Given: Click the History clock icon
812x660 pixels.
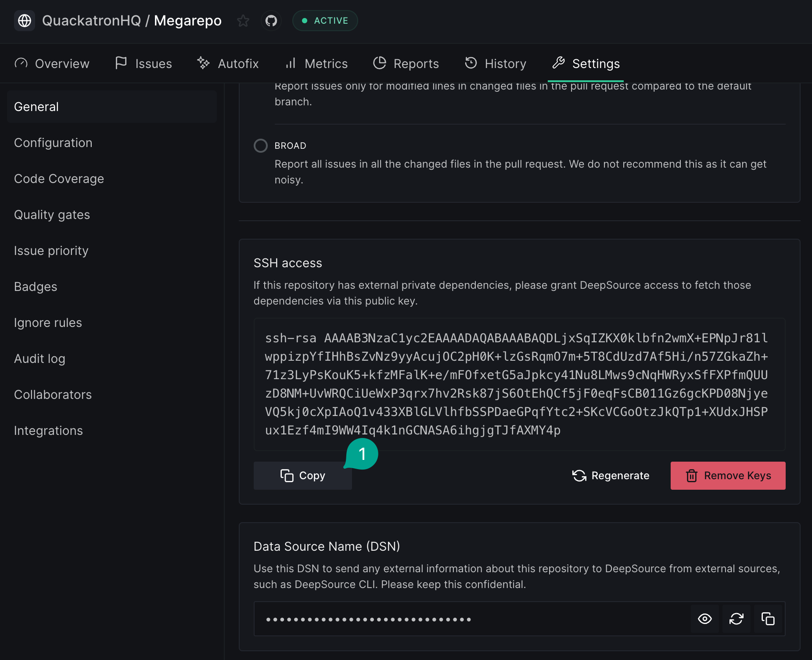Looking at the screenshot, I should coord(471,63).
